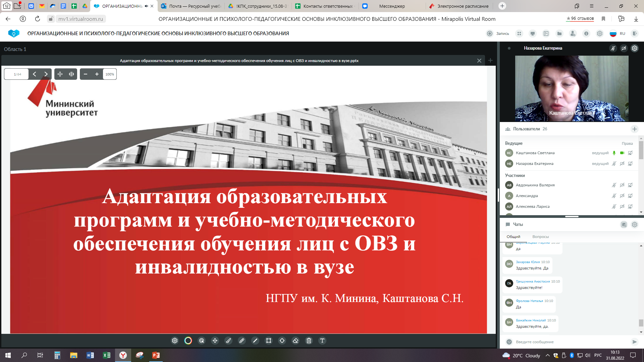Switch to Вопросы chat tab
Screen dimensions: 644x362
[x=540, y=237]
